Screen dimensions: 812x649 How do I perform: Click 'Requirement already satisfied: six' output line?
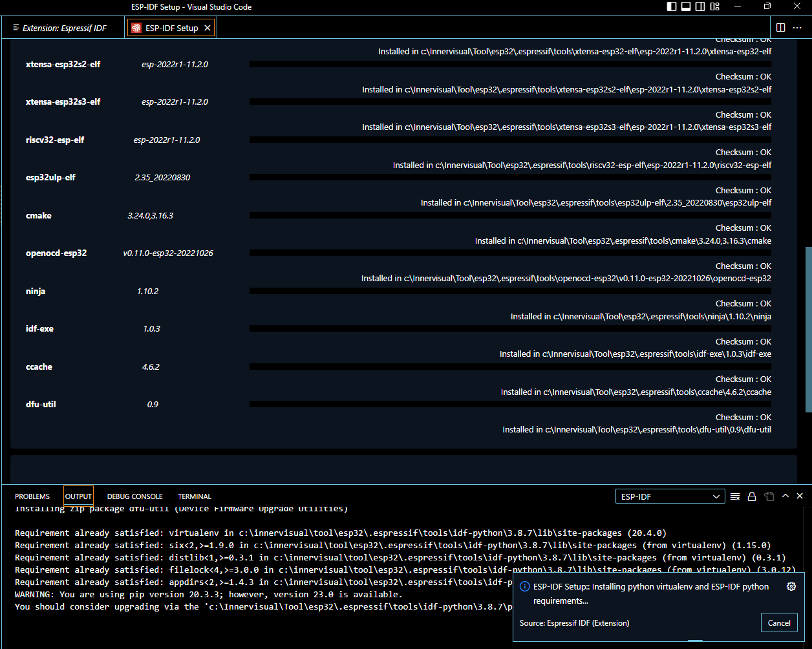click(x=392, y=546)
